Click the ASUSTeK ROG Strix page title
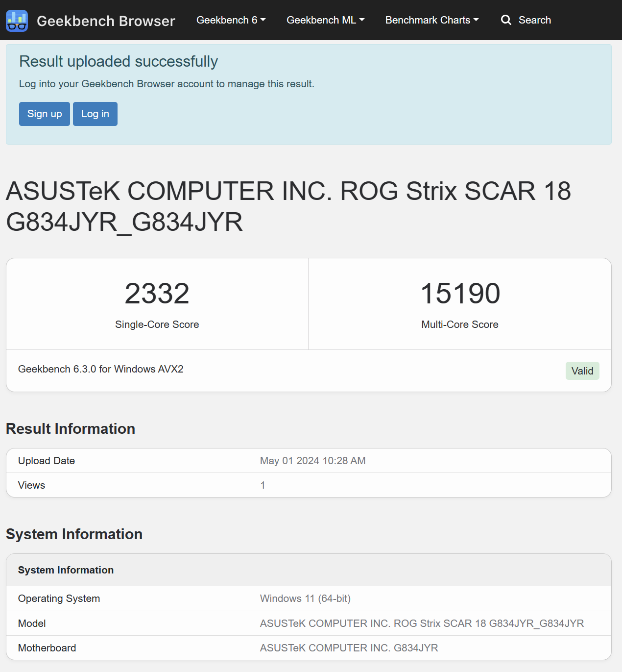Viewport: 622px width, 672px height. point(288,206)
